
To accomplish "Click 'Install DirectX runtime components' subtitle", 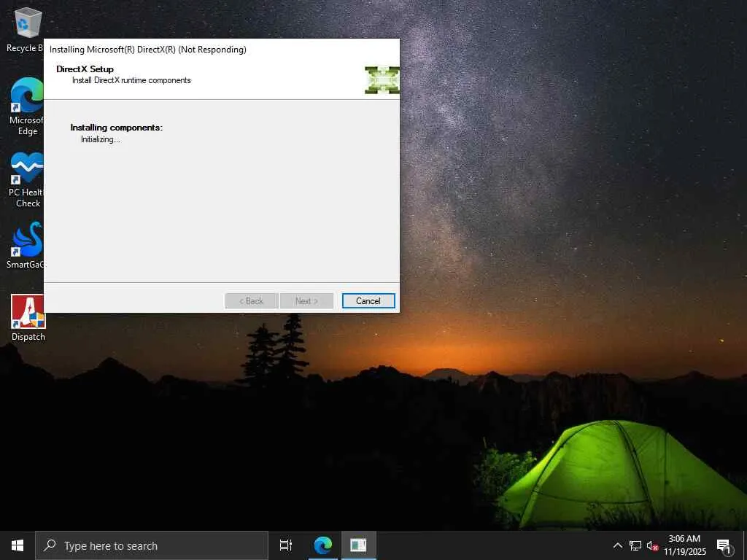I will coord(131,80).
